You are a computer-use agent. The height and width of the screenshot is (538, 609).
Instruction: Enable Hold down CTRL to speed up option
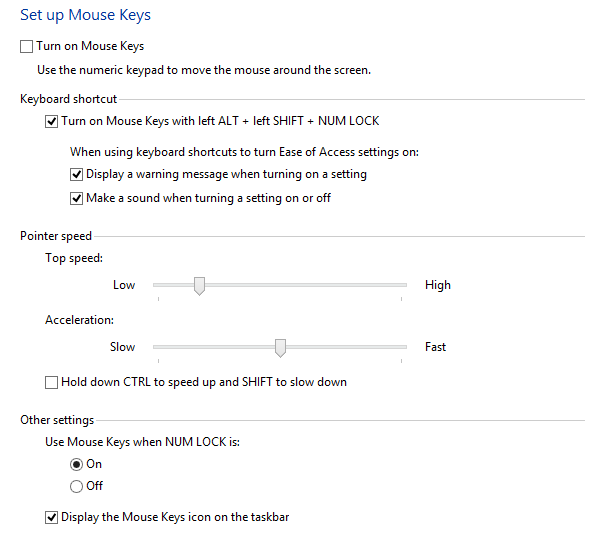pyautogui.click(x=52, y=382)
